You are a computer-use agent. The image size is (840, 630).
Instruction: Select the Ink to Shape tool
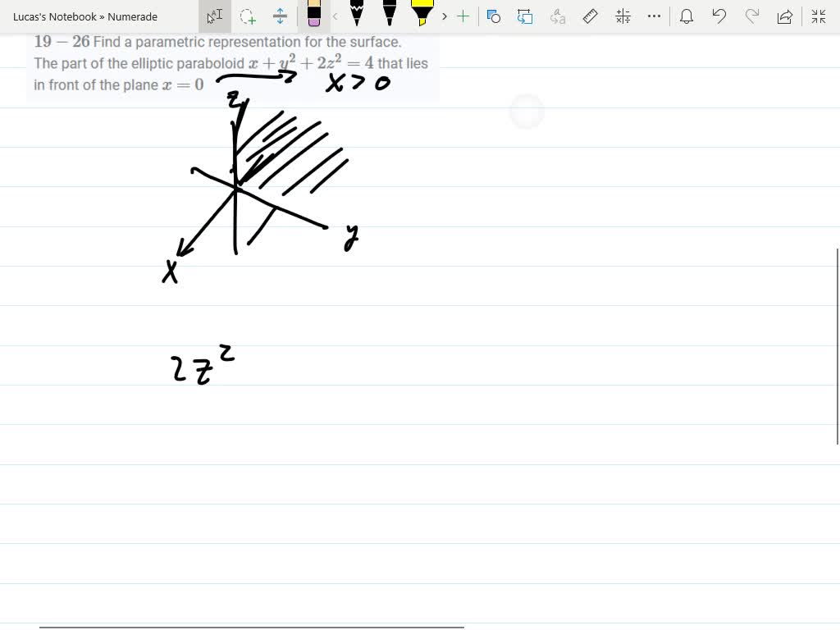click(494, 16)
